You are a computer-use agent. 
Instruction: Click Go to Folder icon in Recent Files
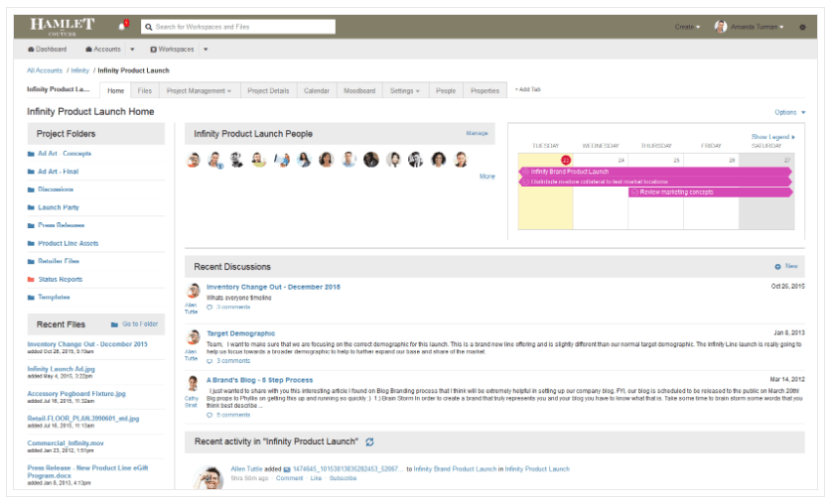click(114, 324)
